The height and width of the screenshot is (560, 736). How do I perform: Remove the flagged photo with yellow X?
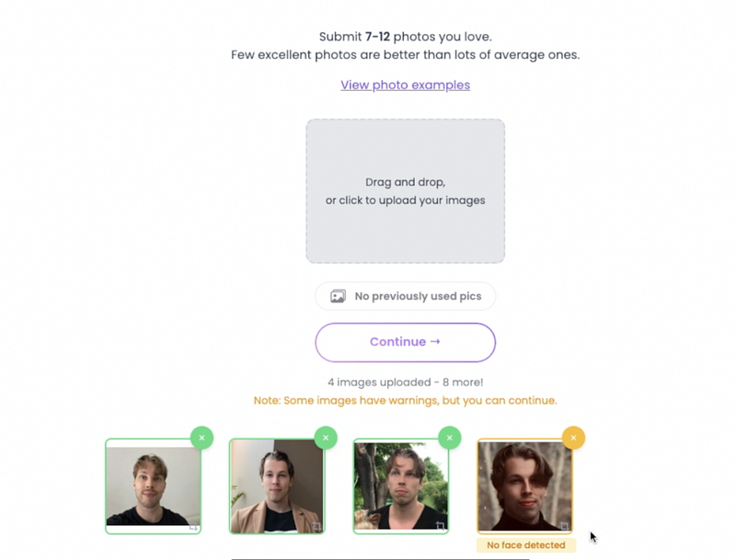573,438
